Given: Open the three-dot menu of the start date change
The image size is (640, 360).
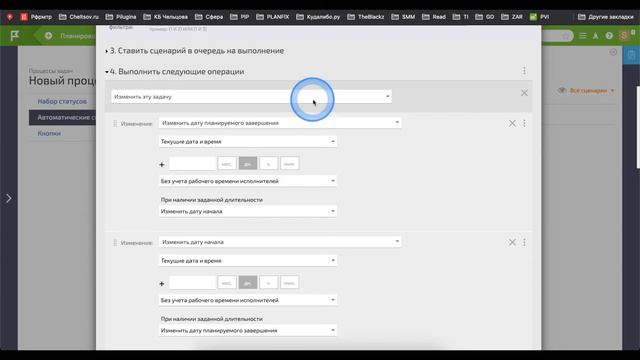Looking at the screenshot, I should coord(524,242).
